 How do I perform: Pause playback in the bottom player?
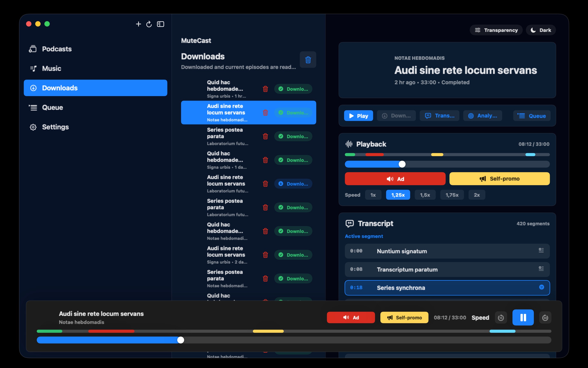pos(523,317)
